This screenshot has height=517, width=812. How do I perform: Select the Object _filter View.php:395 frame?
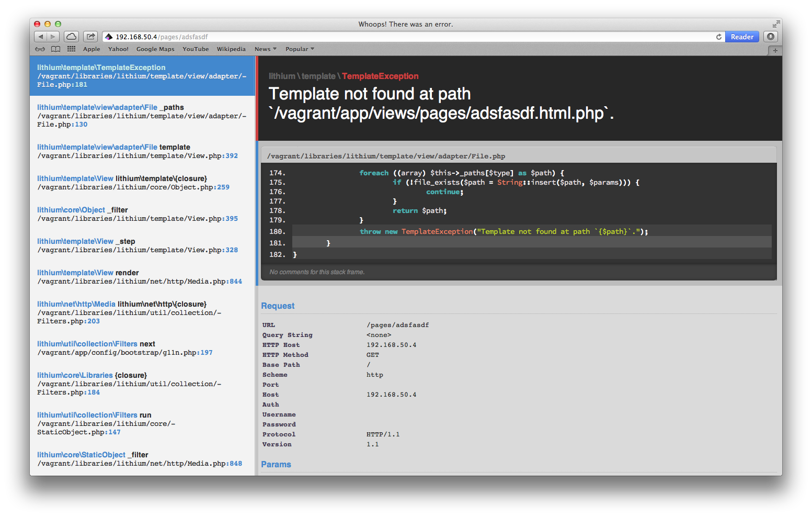(142, 214)
